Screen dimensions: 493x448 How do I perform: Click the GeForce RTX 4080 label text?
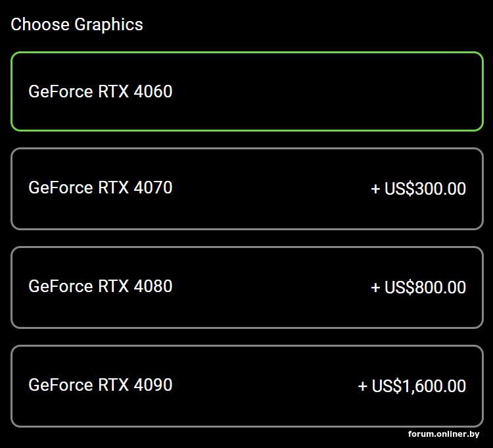click(x=101, y=286)
